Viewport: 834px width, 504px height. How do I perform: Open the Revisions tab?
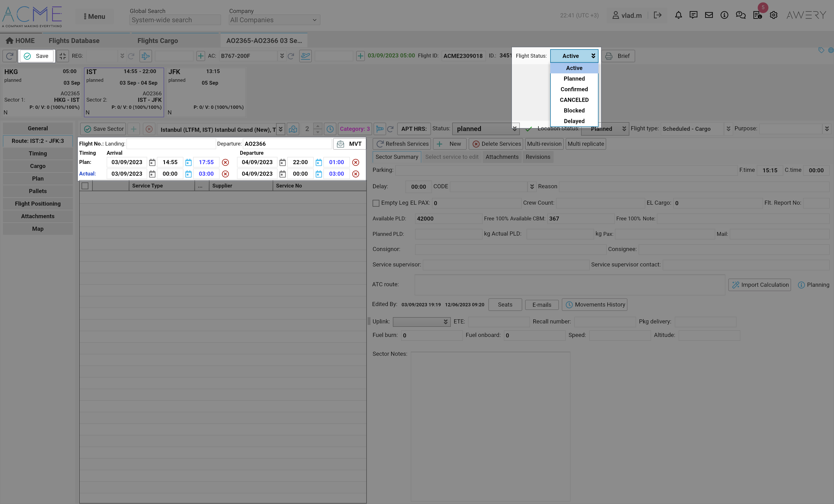[x=538, y=157]
